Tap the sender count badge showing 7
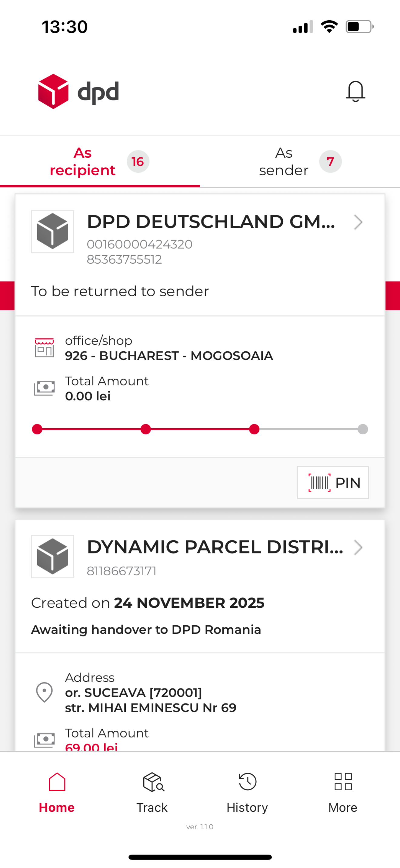The image size is (400, 868). [x=330, y=161]
